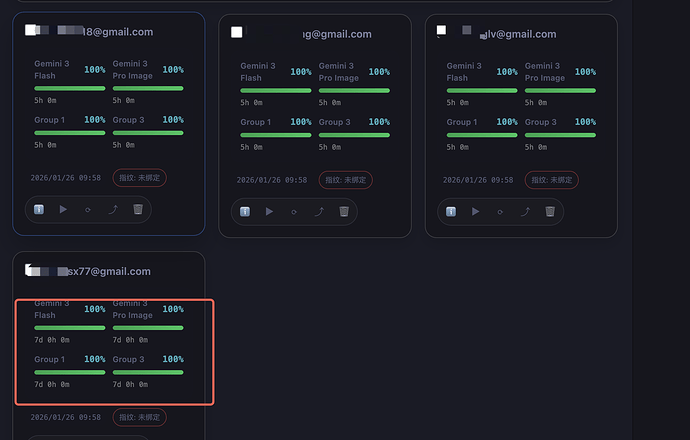690x440 pixels.
Task: Click play icon on ig@gmail.com card
Action: [269, 212]
